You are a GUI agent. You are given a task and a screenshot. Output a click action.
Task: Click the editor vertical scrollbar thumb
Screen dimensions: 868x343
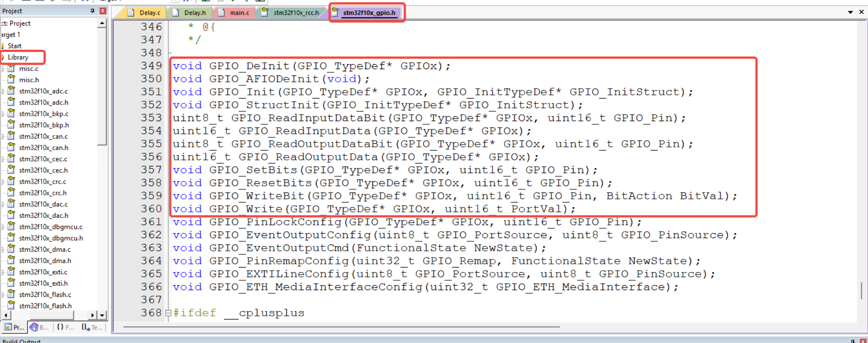pyautogui.click(x=861, y=291)
